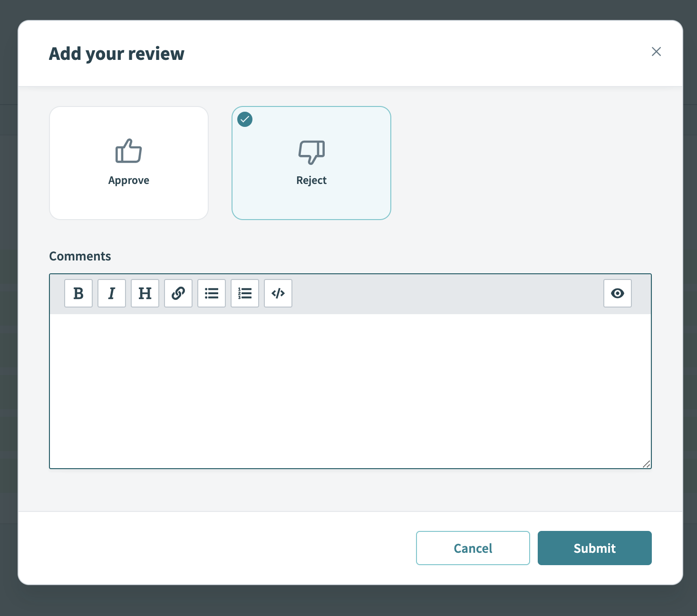This screenshot has height=616, width=697.
Task: Submit the review
Action: tap(595, 548)
